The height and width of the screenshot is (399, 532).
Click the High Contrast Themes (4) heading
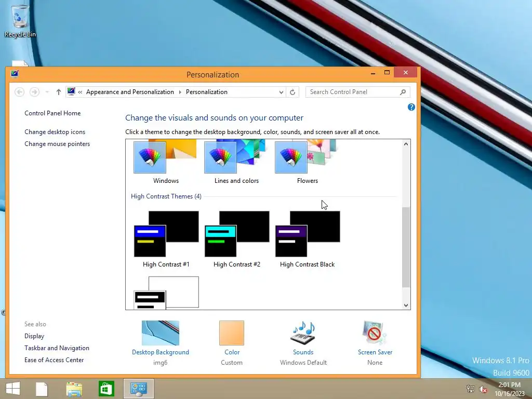166,196
